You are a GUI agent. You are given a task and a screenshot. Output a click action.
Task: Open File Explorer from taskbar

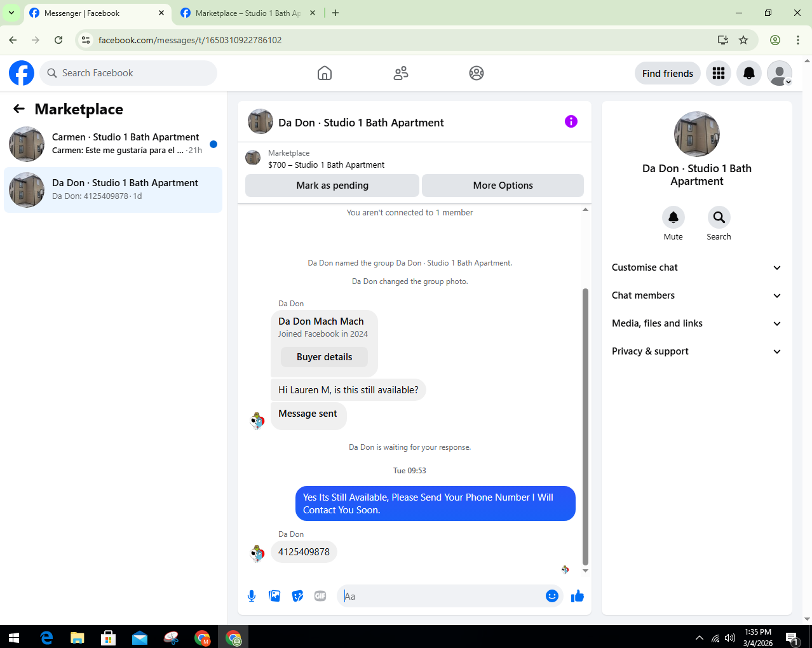click(77, 637)
